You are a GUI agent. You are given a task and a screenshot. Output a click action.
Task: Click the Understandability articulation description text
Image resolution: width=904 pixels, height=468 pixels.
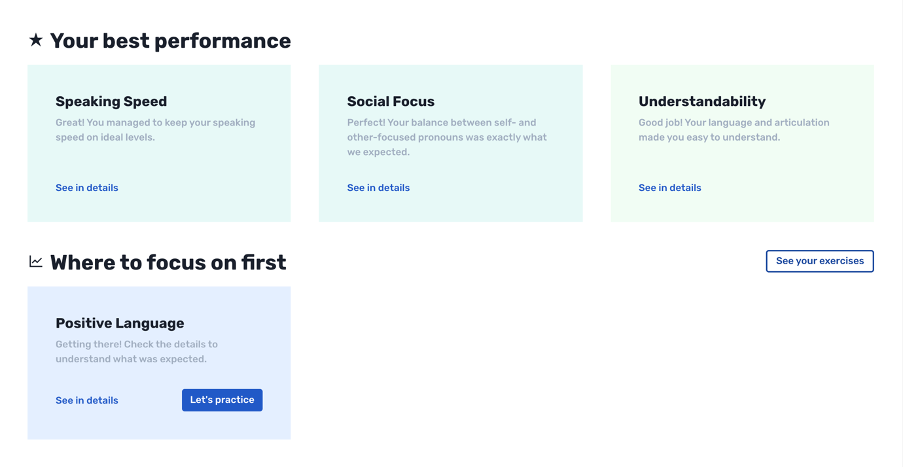click(734, 130)
